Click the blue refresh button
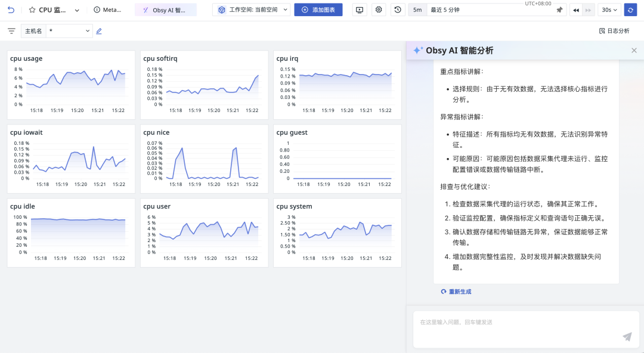644x353 pixels. pos(630,10)
